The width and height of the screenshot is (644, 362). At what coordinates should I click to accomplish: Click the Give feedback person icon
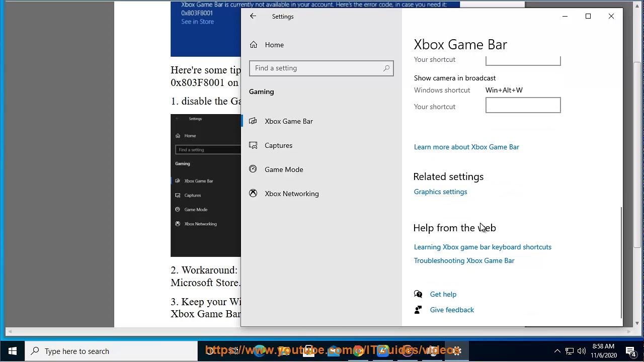(x=418, y=310)
